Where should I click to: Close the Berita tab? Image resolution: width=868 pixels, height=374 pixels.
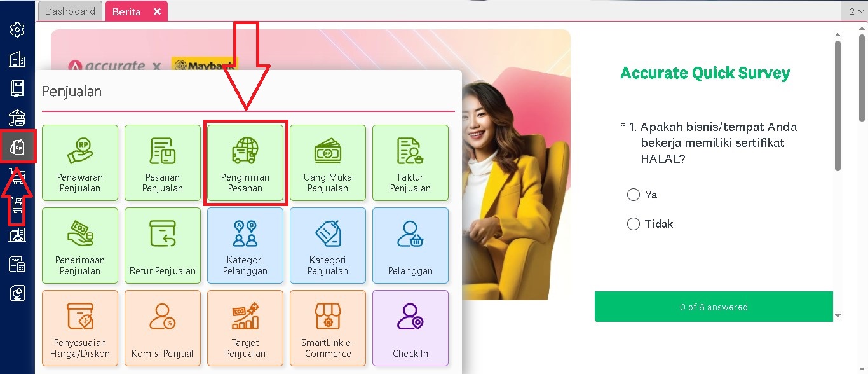click(x=157, y=11)
